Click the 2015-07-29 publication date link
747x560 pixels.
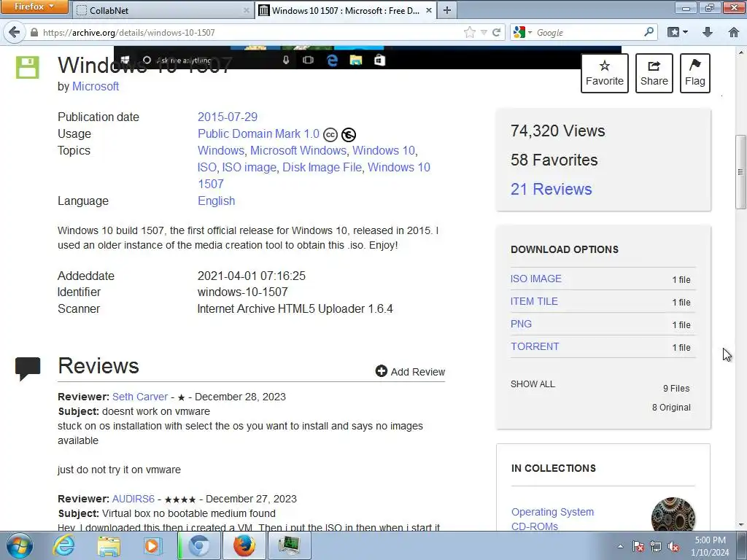pyautogui.click(x=228, y=117)
